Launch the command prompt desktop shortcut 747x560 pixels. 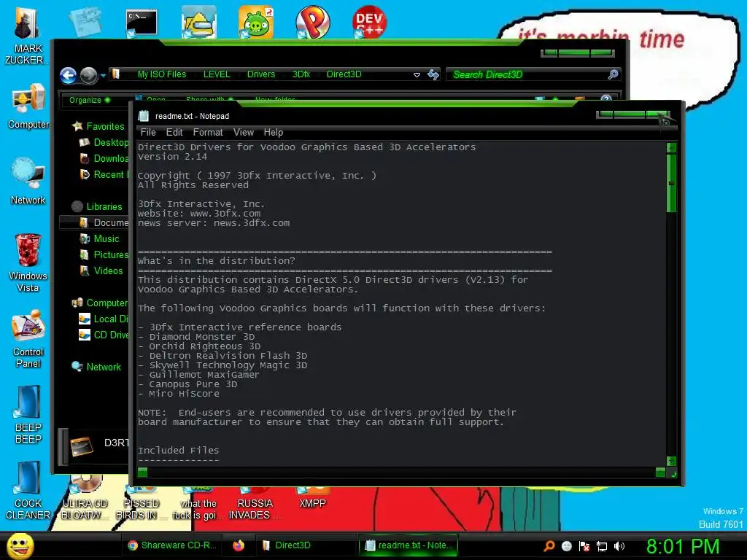141,23
